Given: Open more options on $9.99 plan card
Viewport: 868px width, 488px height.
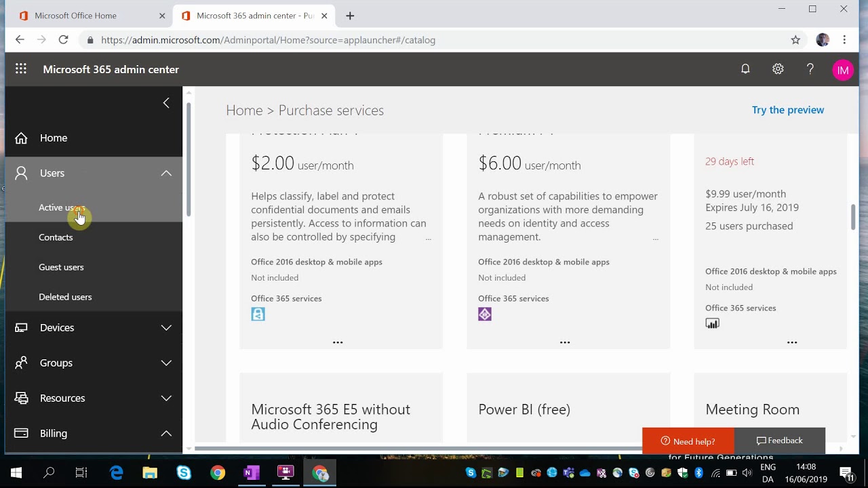Looking at the screenshot, I should click(792, 342).
